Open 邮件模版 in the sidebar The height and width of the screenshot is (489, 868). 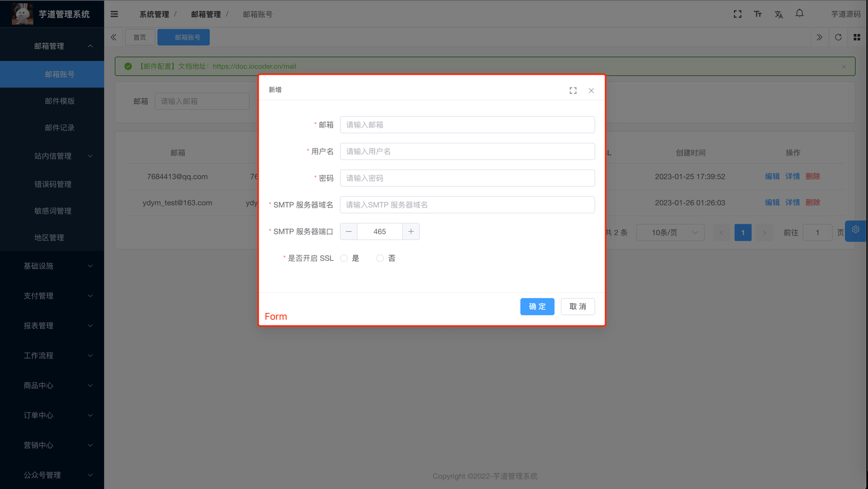click(60, 101)
